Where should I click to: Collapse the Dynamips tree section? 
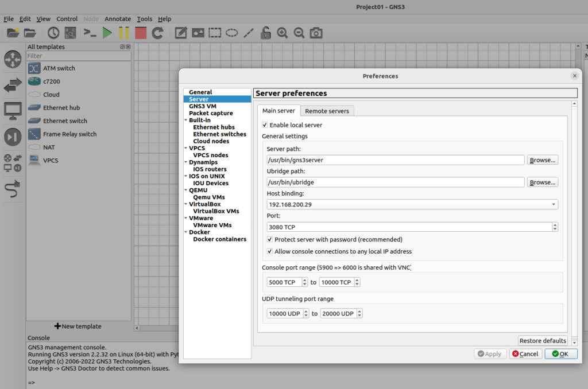[185, 162]
